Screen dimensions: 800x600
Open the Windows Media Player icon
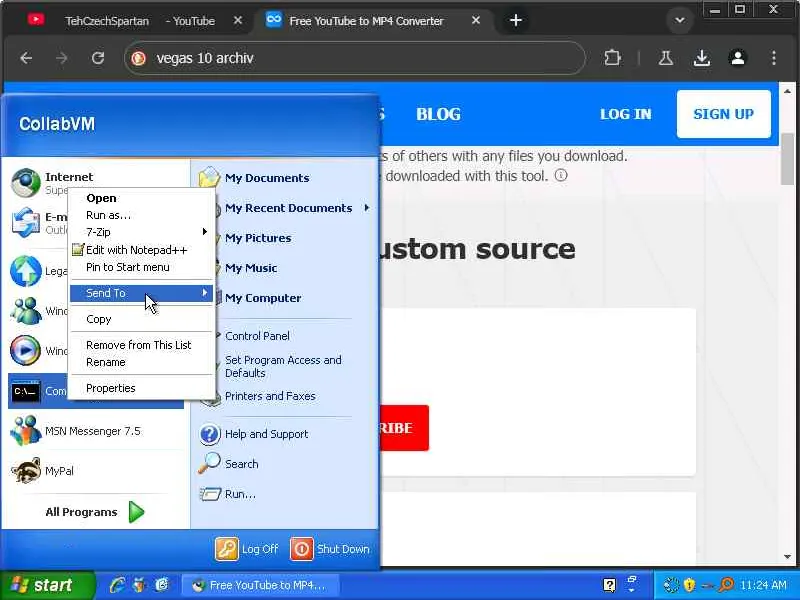point(26,351)
